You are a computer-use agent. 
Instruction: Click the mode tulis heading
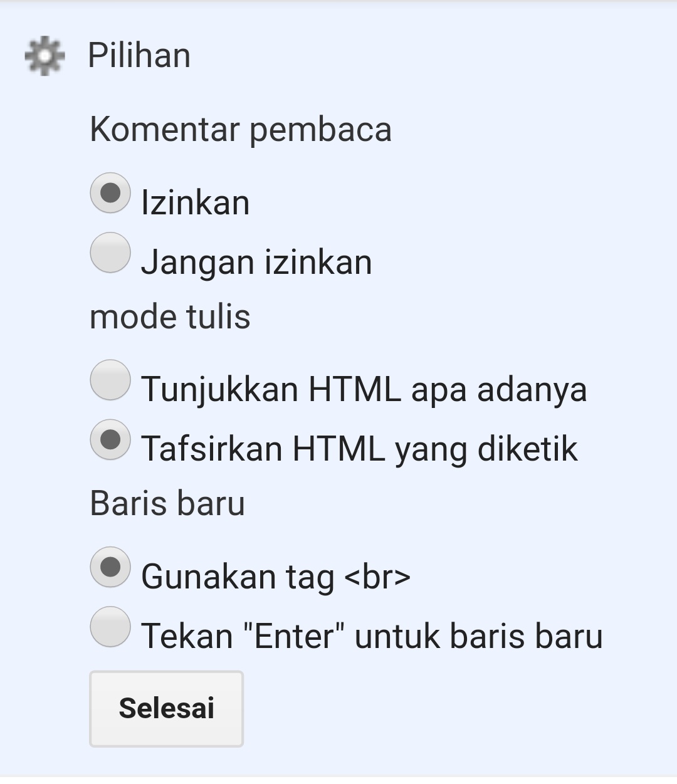(x=170, y=316)
